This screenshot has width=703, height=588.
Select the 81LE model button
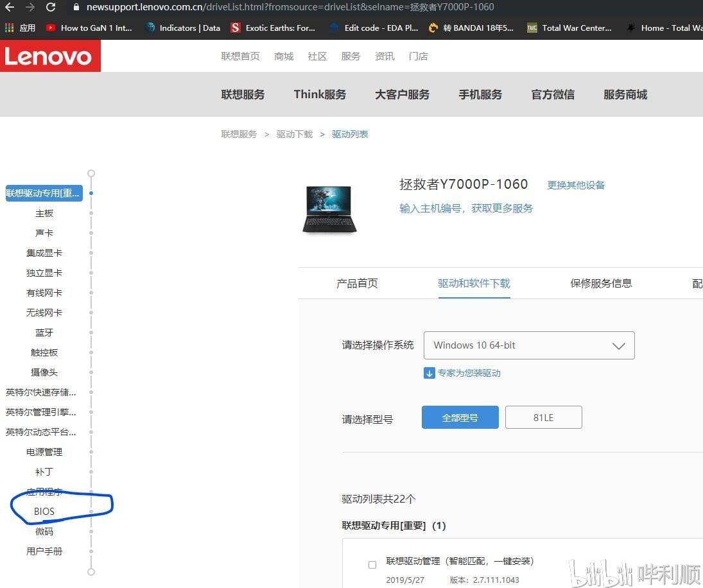tap(543, 417)
